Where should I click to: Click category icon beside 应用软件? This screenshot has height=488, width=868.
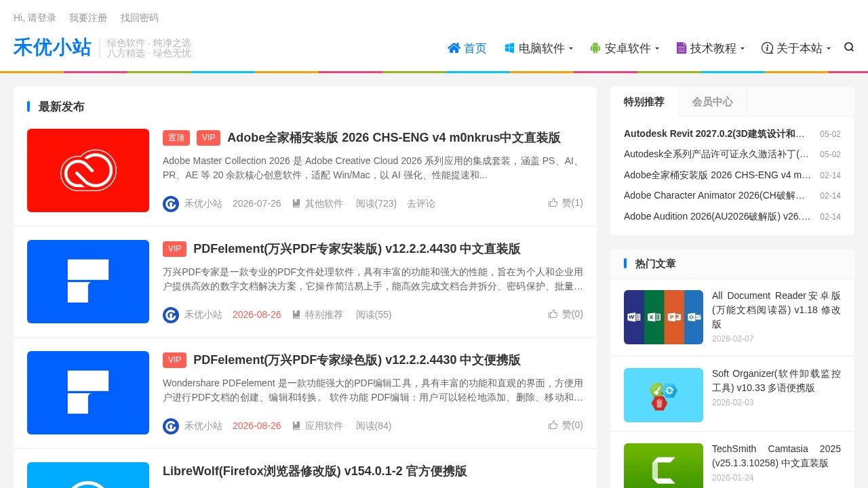pos(296,426)
